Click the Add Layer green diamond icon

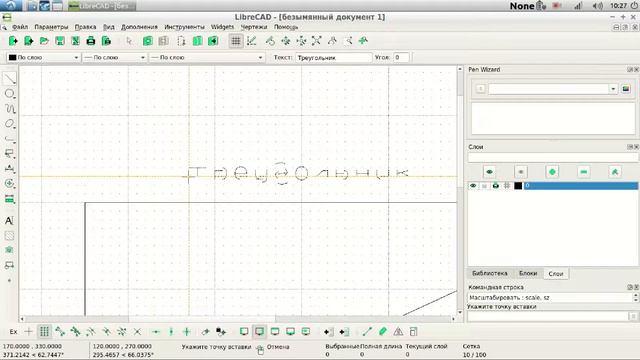[x=552, y=172]
